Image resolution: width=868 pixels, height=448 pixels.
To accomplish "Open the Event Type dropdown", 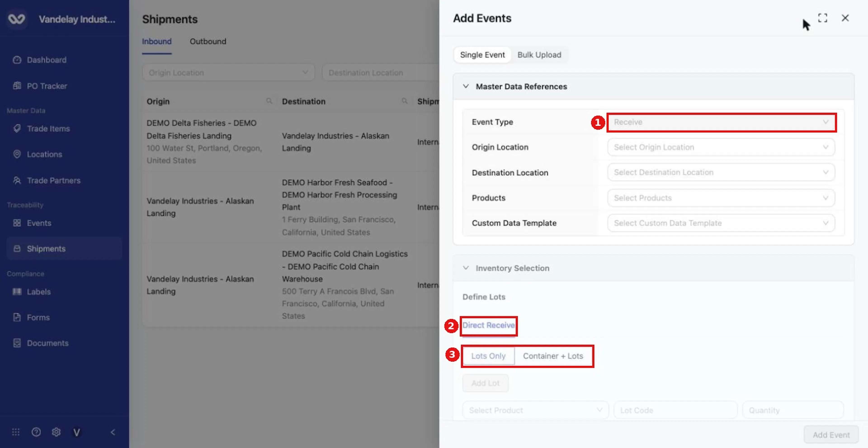I will 721,122.
